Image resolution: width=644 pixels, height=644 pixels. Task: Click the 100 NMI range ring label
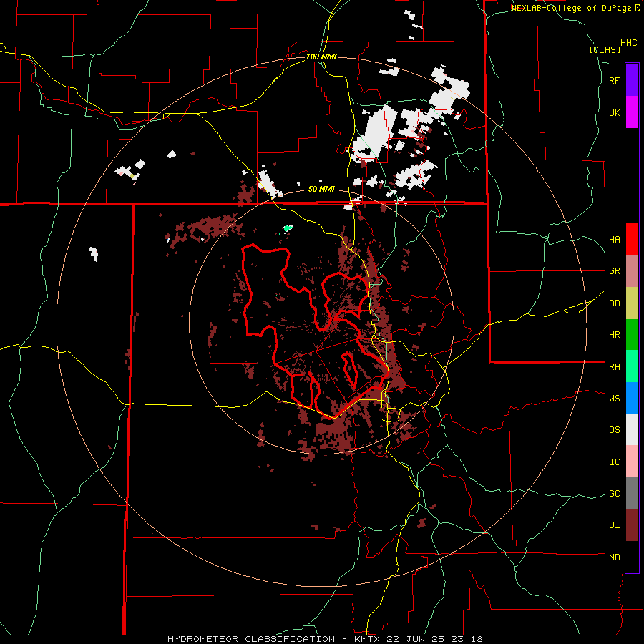[321, 57]
